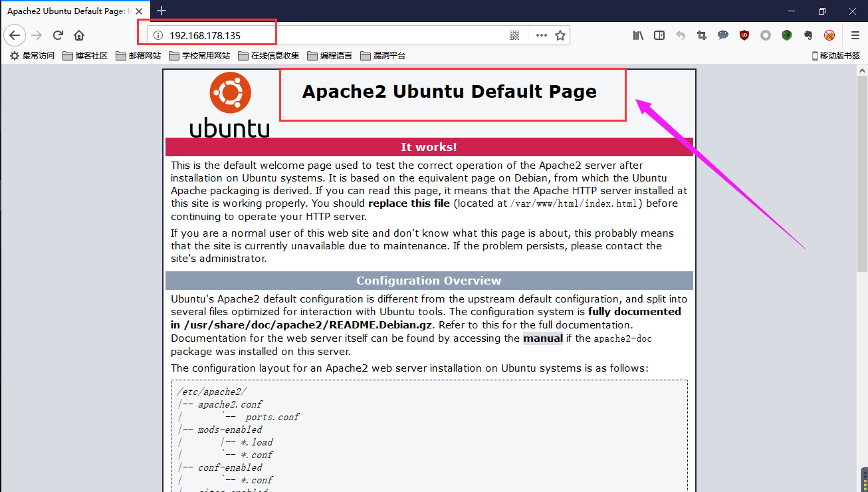Open the Library bookshelf icon
Screen dimensions: 868x492
click(x=638, y=35)
